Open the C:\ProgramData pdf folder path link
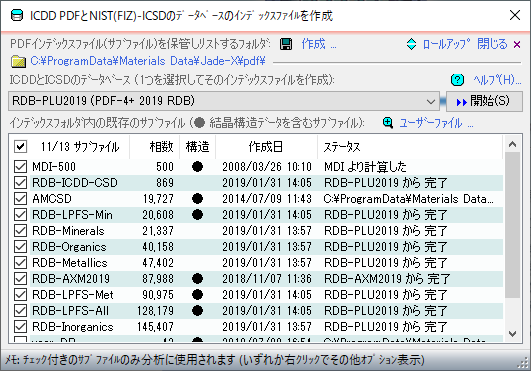Screen dimensions: 531x371 tap(148, 61)
